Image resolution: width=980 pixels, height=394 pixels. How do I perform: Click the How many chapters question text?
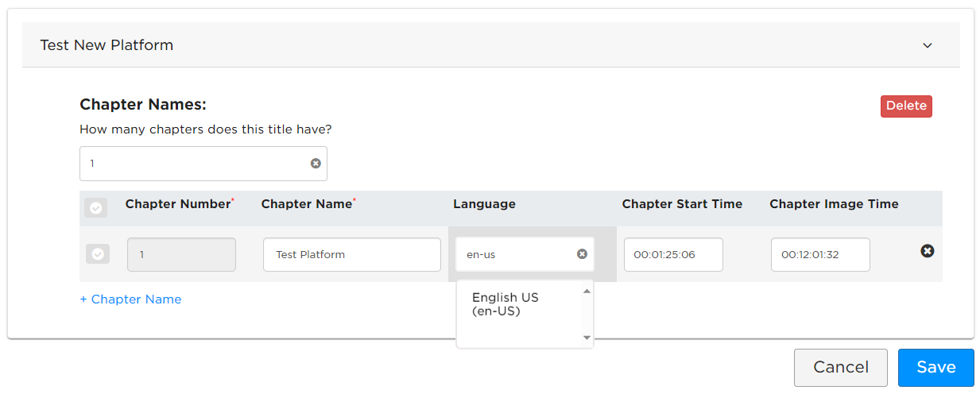[206, 129]
